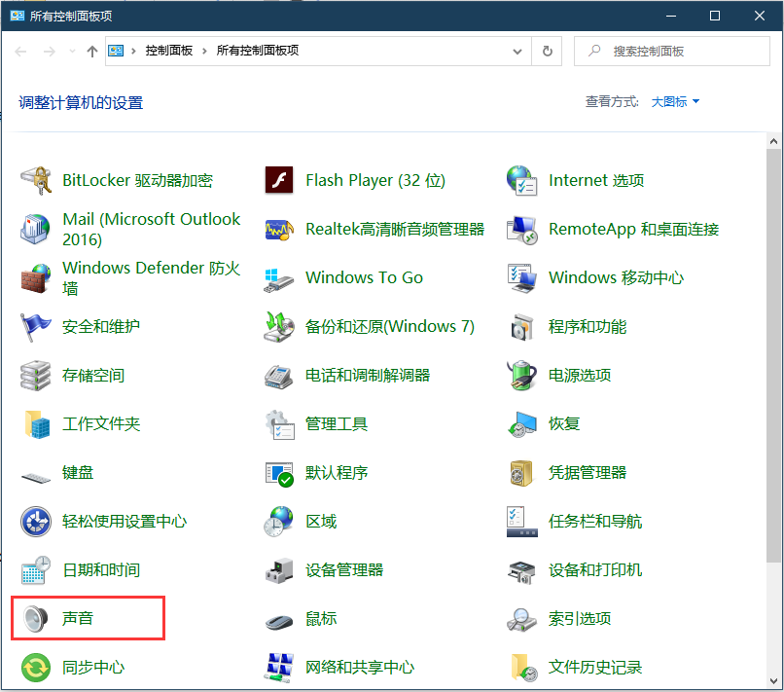
Task: Open the BitLocker 驱动器加密 icon
Action: click(36, 180)
